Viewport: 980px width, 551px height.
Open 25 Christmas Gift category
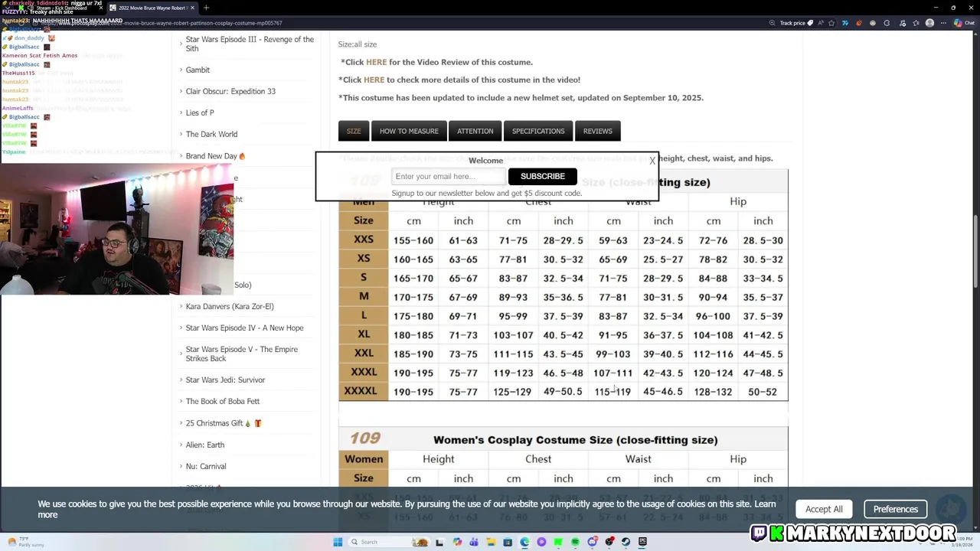point(223,422)
